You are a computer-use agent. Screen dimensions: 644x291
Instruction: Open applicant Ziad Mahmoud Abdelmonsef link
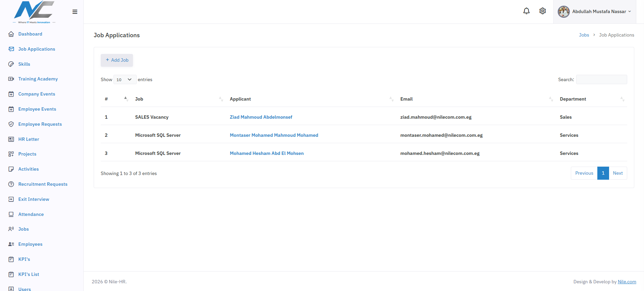coord(261,117)
